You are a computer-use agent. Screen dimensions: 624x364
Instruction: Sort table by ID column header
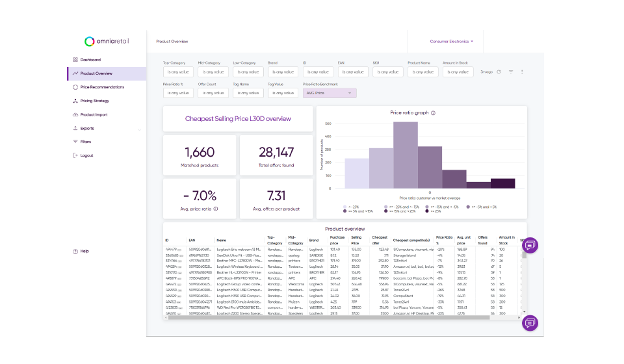[167, 240]
